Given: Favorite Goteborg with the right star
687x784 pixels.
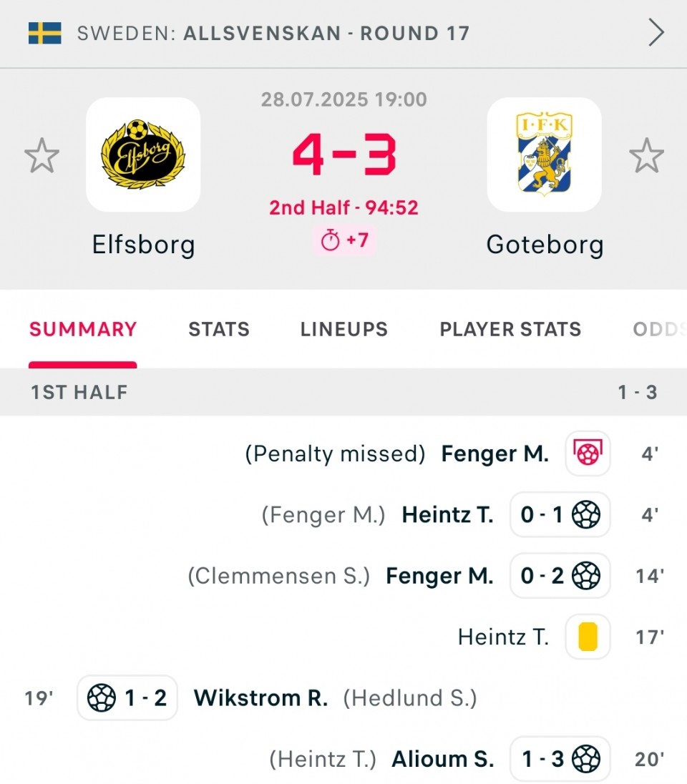Looking at the screenshot, I should (646, 155).
